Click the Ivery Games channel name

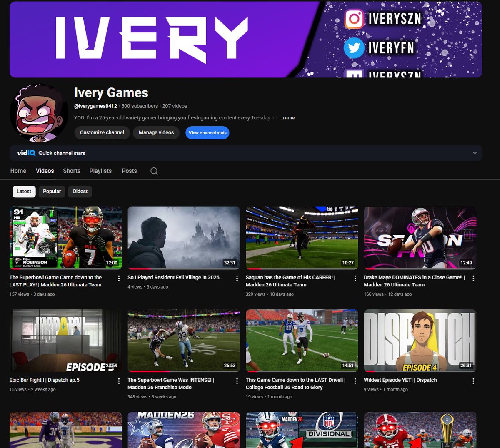[x=111, y=93]
